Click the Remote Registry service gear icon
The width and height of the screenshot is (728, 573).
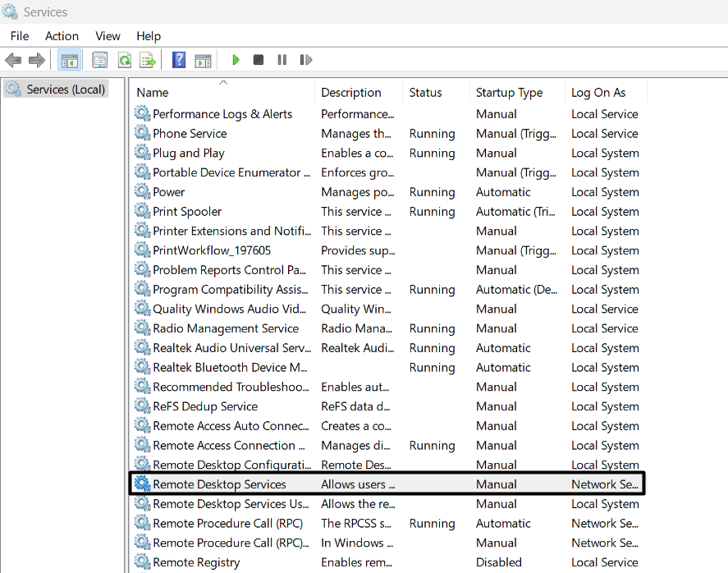tap(143, 562)
